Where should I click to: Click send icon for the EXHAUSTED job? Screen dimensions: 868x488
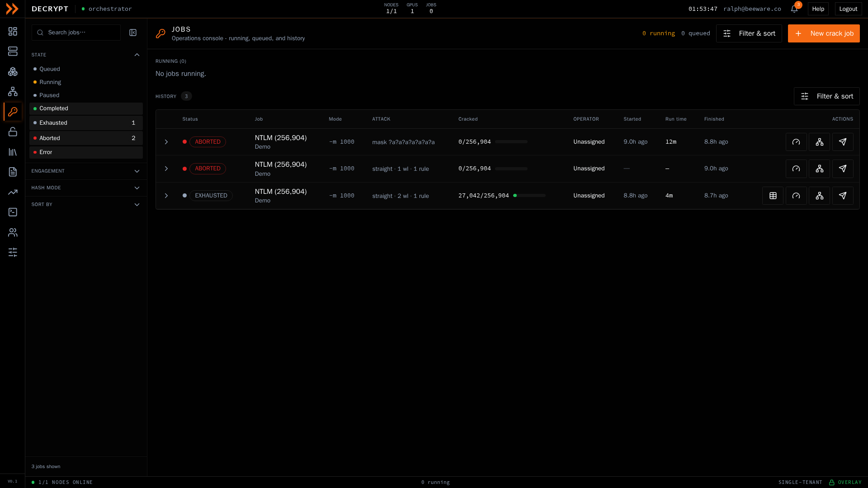(843, 196)
